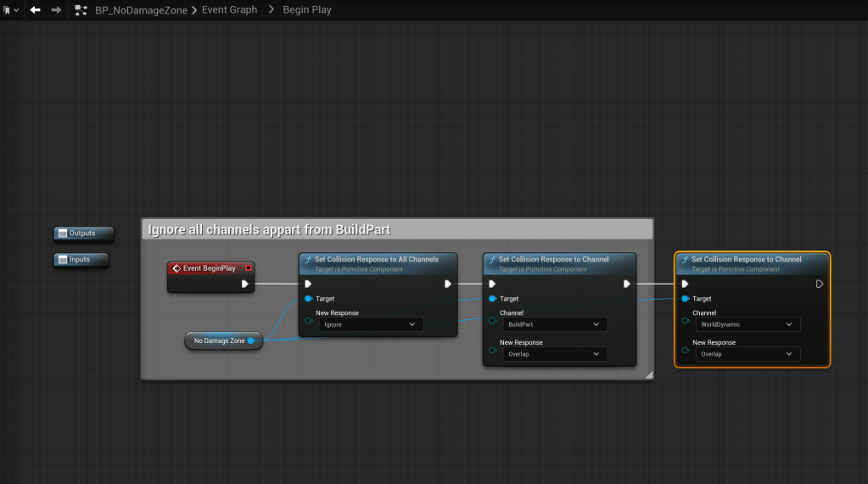Open the Ignore New Response dropdown
Viewport: 868px width, 484px height.
pos(371,324)
